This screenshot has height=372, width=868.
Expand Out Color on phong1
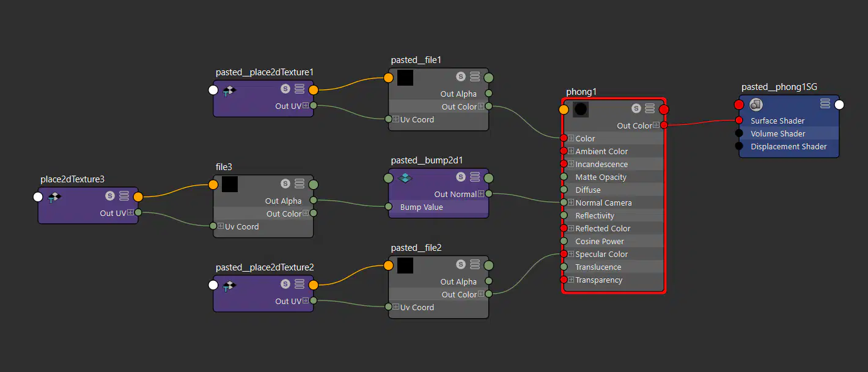(x=656, y=125)
